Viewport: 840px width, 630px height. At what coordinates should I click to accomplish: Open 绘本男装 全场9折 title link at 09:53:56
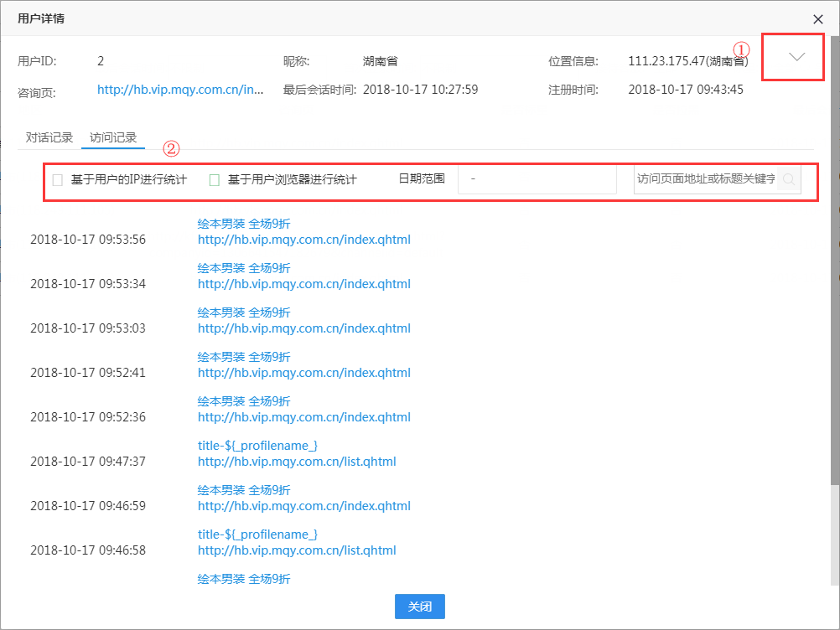pyautogui.click(x=244, y=224)
